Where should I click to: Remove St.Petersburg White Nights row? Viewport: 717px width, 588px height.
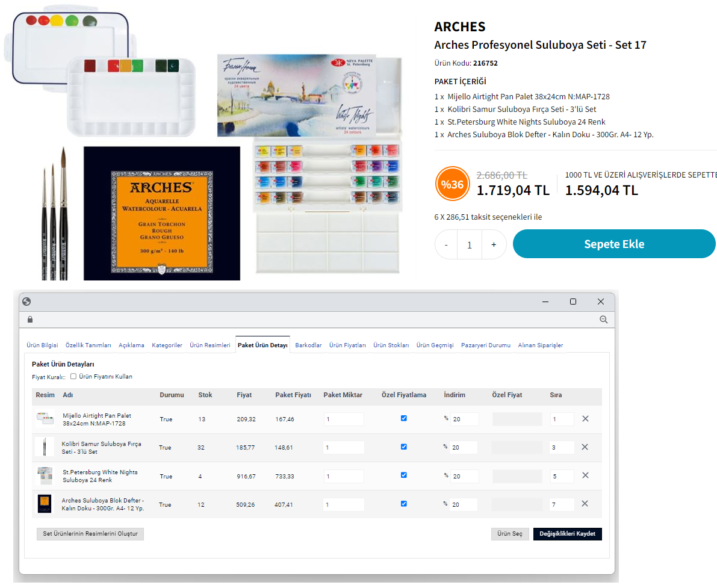pos(585,475)
